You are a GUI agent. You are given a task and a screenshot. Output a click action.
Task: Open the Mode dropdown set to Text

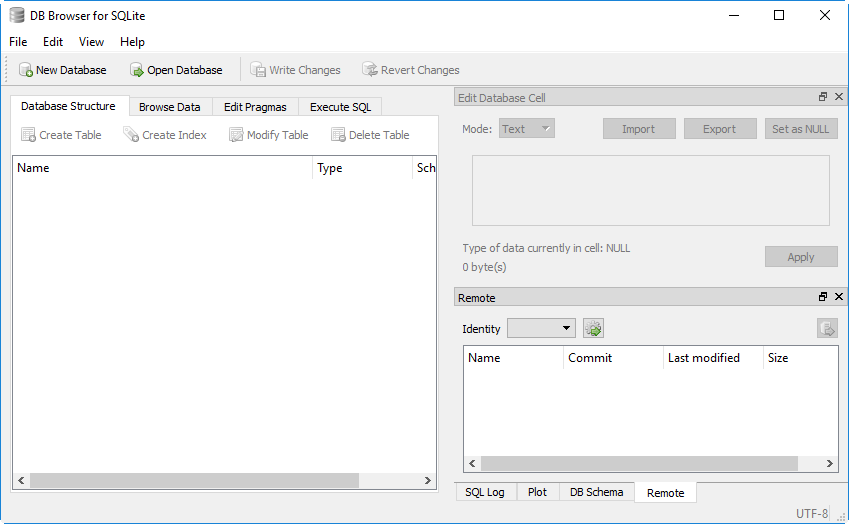[527, 129]
